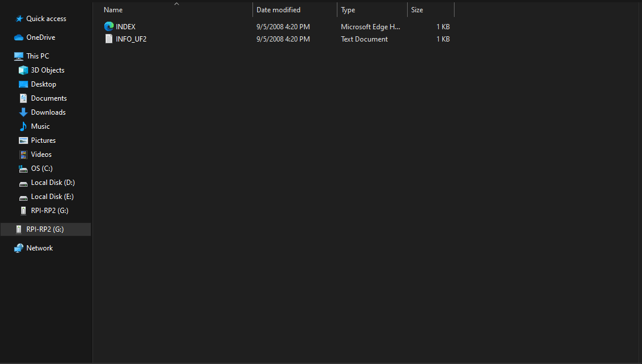Click the Downloads arrow icon
This screenshot has height=364, width=642.
[23, 112]
